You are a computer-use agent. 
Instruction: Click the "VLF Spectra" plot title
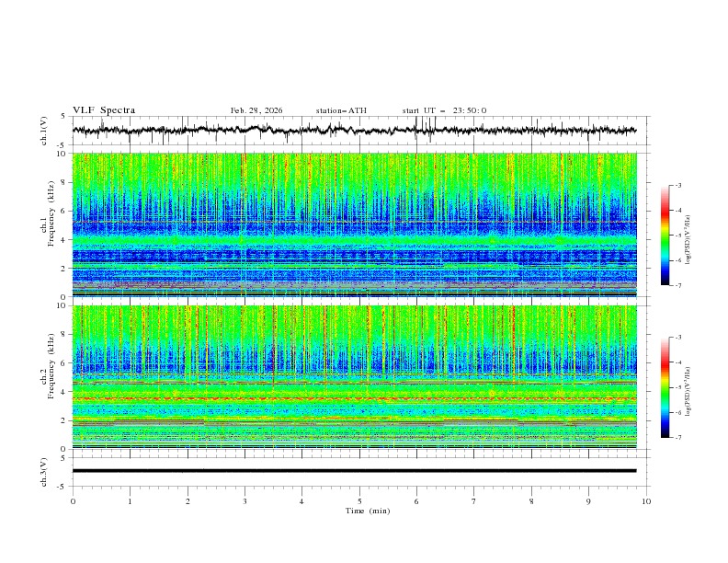[104, 110]
